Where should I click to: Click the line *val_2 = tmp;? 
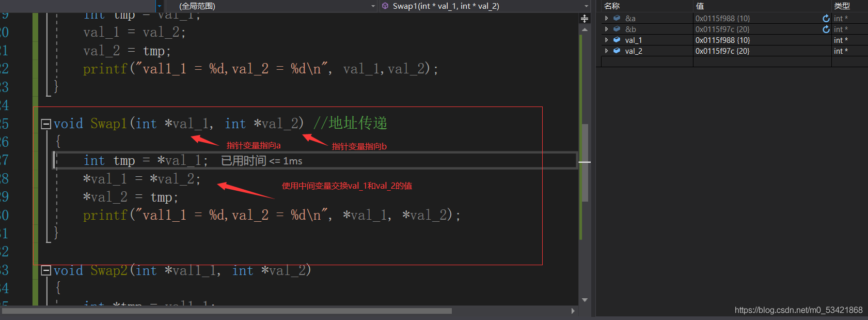pos(131,197)
